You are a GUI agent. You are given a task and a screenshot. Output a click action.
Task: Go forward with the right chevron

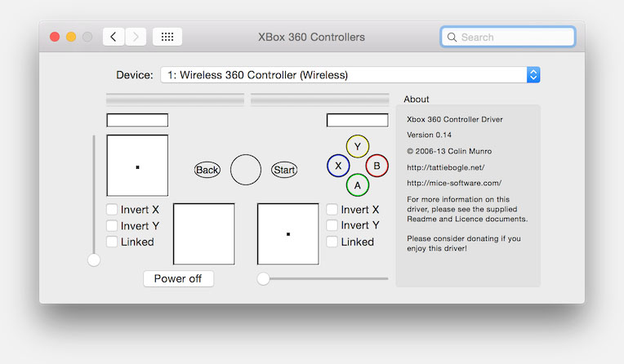[x=136, y=37]
